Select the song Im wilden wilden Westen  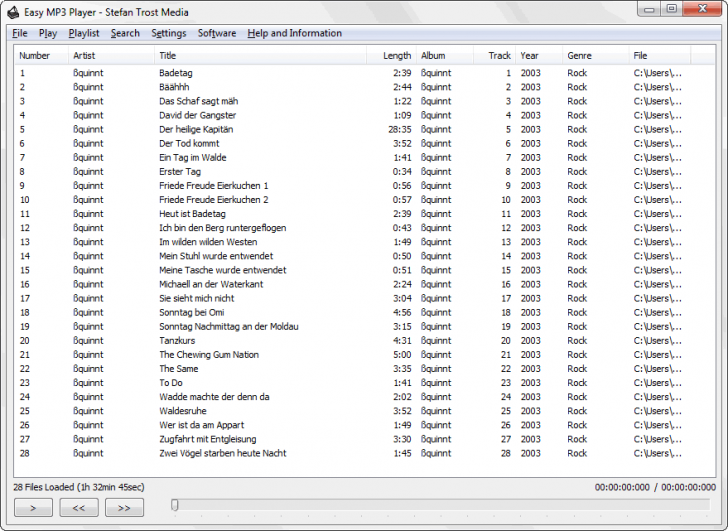click(x=208, y=242)
